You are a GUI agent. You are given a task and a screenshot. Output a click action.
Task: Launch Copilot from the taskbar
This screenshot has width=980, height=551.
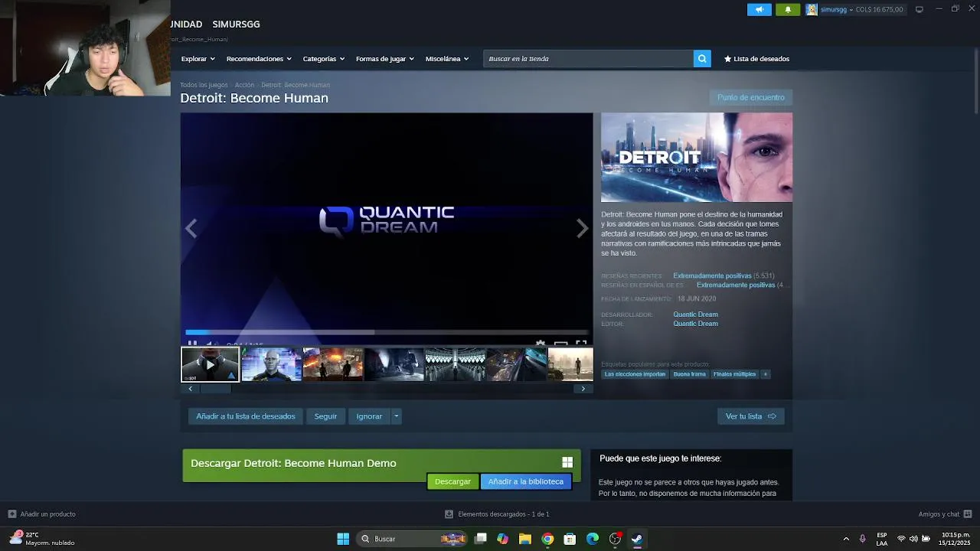pyautogui.click(x=502, y=539)
